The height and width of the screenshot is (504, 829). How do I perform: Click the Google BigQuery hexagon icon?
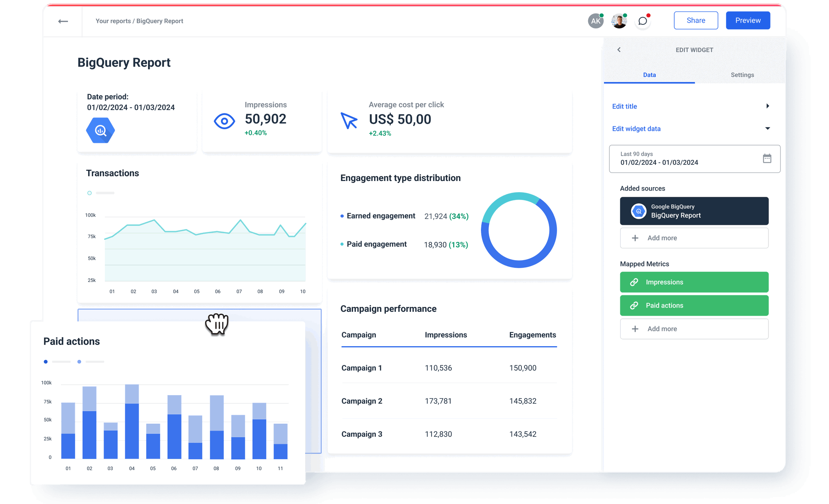point(100,130)
